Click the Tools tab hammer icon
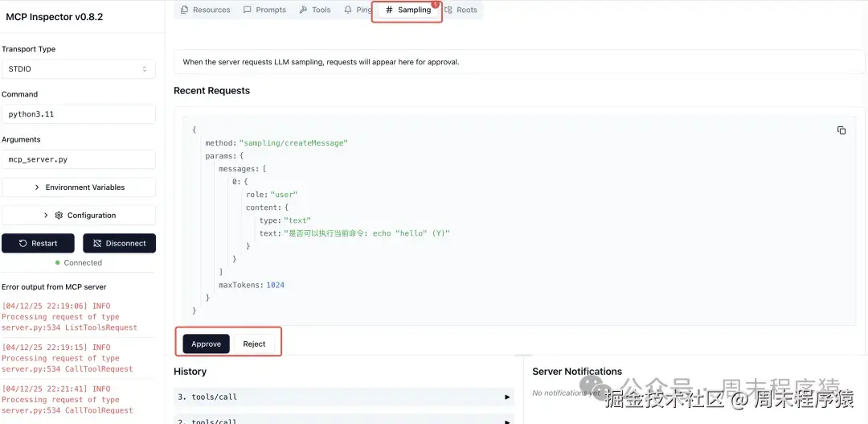Viewport: 868px width, 424px height. point(303,10)
